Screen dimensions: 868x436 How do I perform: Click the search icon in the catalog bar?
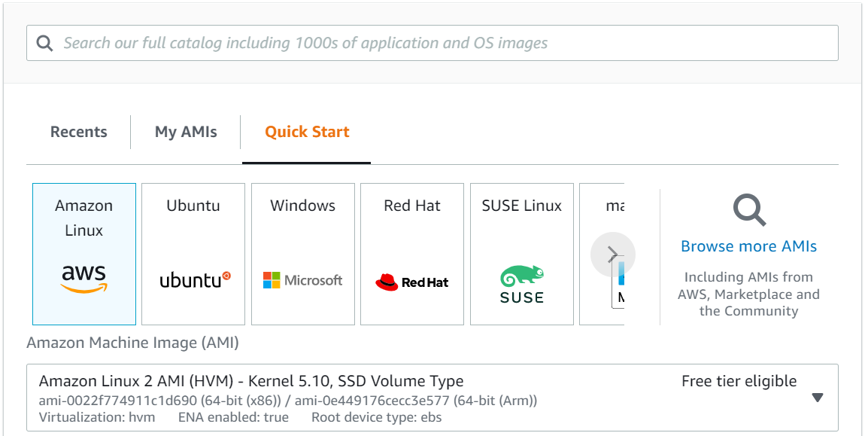click(x=44, y=43)
